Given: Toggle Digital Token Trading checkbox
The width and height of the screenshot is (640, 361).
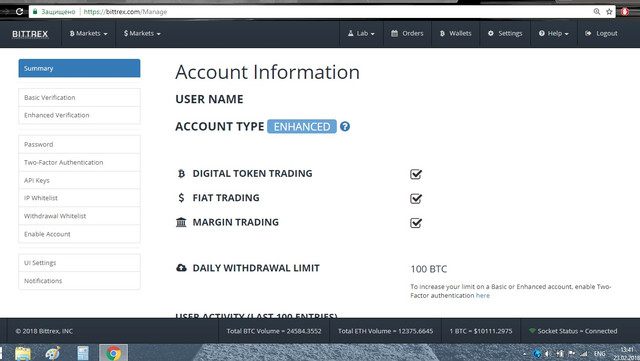Looking at the screenshot, I should coord(416,174).
